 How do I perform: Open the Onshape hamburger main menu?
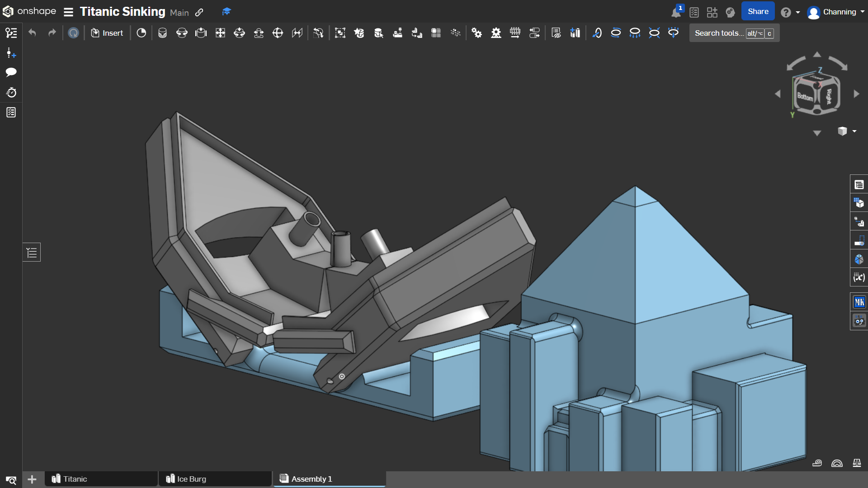[68, 12]
